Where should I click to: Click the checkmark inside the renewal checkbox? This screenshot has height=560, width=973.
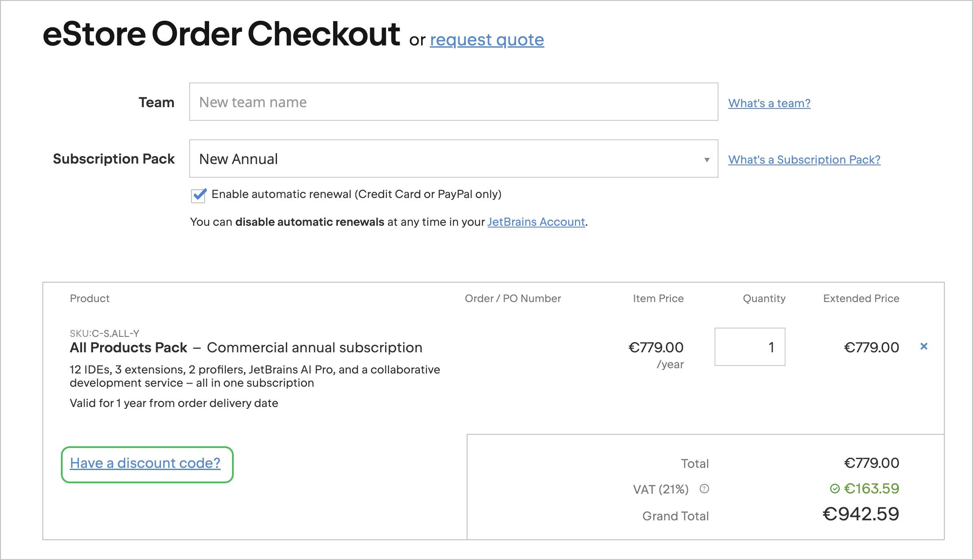[x=198, y=194]
